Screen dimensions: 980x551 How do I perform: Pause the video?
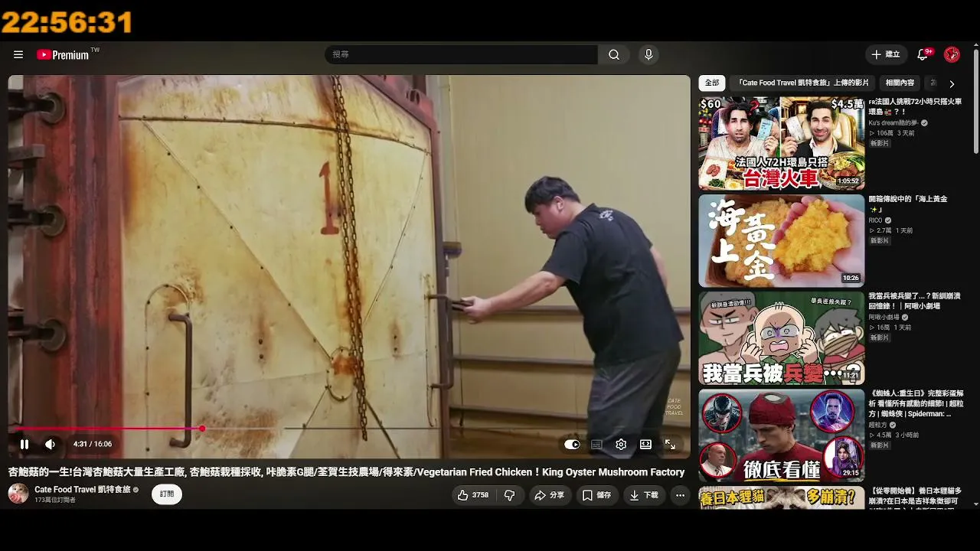click(24, 444)
